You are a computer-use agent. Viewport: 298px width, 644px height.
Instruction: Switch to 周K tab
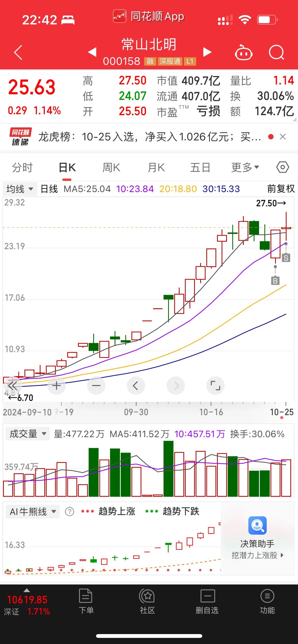tap(111, 168)
